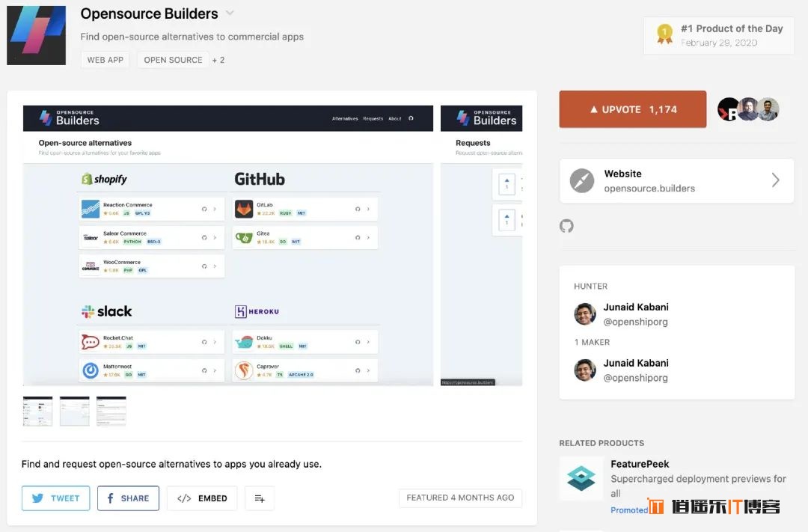This screenshot has height=532, width=808.
Task: Select the first gallery thumbnail
Action: 37,411
